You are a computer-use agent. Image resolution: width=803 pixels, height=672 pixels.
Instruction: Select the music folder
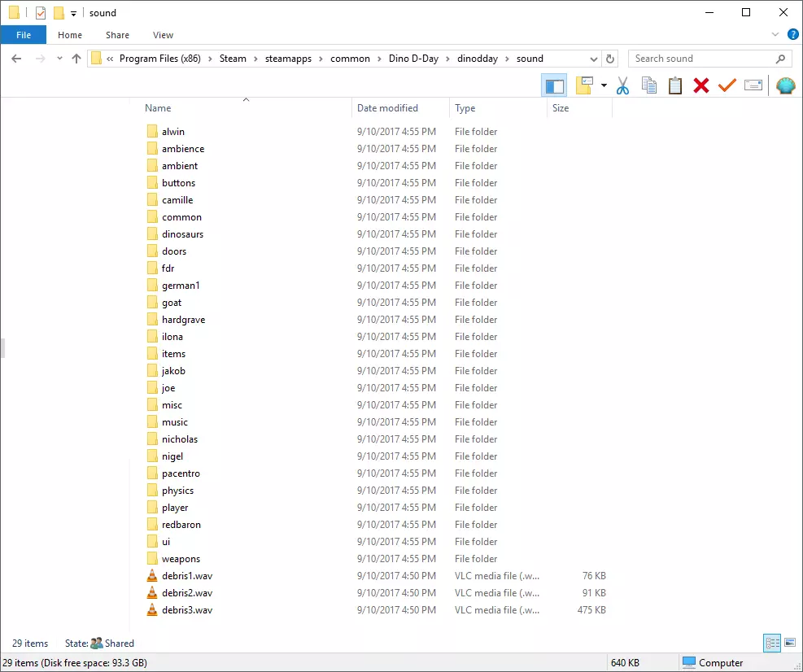[x=175, y=422]
